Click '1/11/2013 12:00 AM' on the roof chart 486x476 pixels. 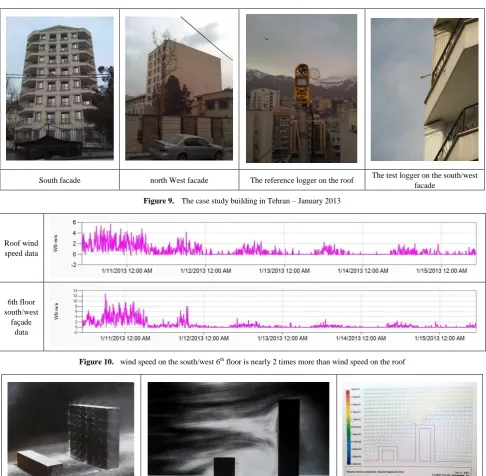(127, 271)
